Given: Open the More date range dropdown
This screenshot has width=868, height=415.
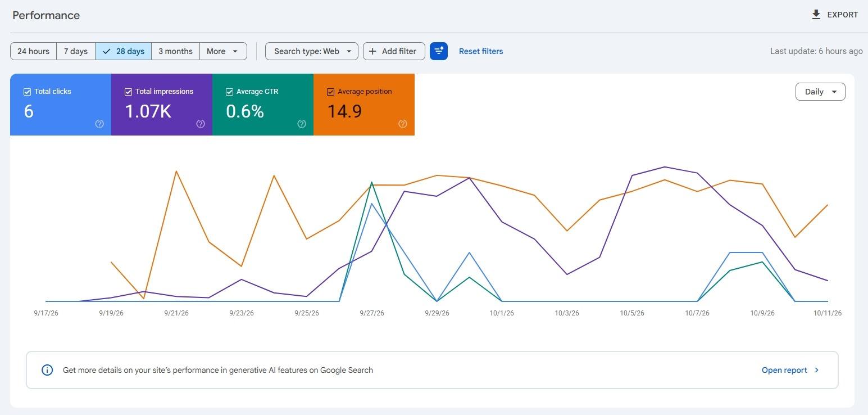Looking at the screenshot, I should (x=223, y=51).
